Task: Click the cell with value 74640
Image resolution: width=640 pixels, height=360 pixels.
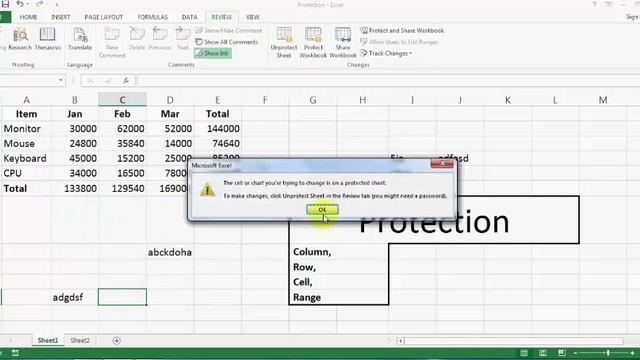Action: click(x=218, y=144)
